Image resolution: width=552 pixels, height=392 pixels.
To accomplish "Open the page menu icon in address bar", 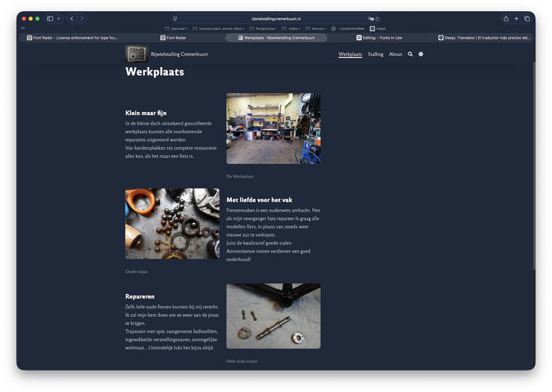I will [175, 19].
